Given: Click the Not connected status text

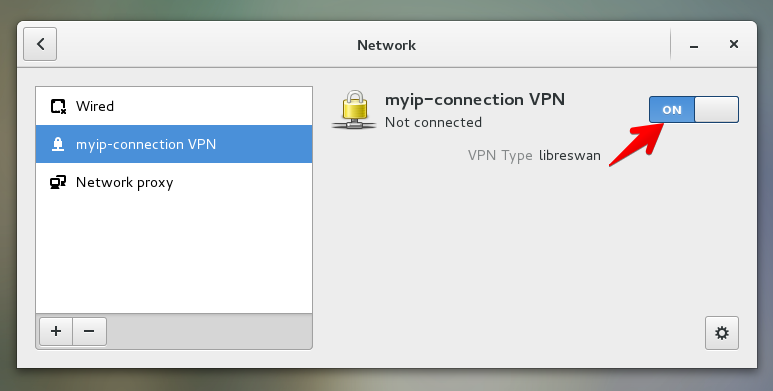Looking at the screenshot, I should point(433,122).
